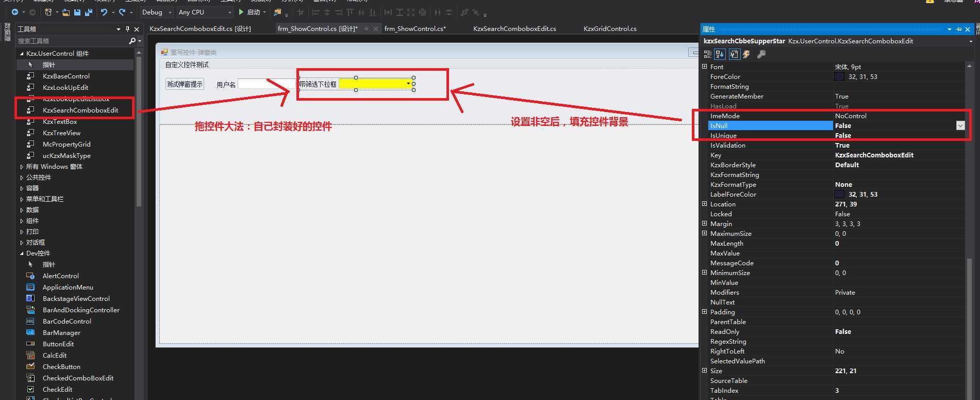Close the Properties panel

tap(968, 29)
